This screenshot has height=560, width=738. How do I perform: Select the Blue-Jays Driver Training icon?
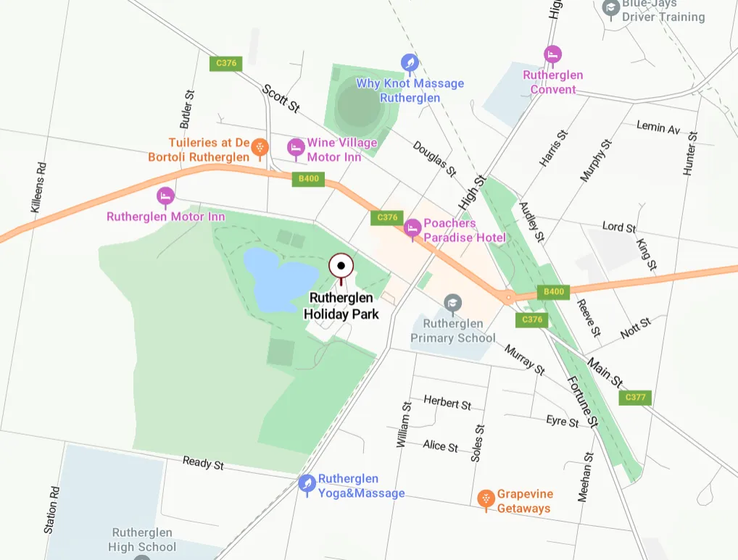coord(611,8)
